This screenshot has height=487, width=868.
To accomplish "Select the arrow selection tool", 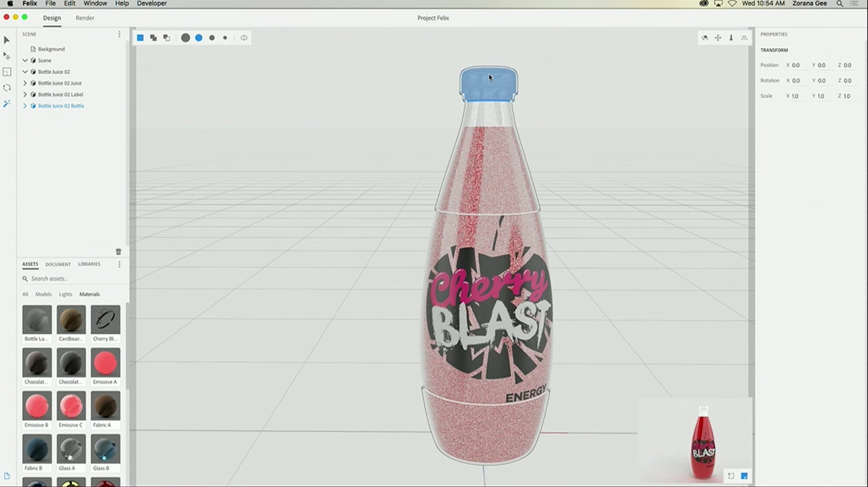I will pos(7,40).
